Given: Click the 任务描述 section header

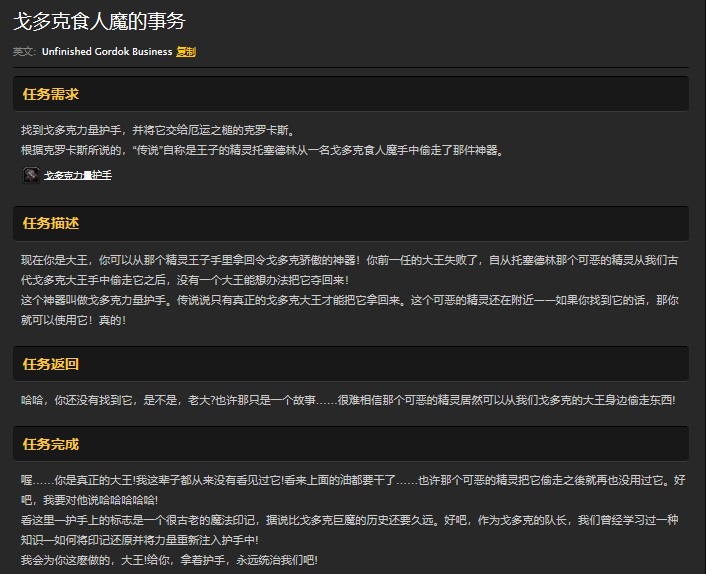Looking at the screenshot, I should (351, 223).
